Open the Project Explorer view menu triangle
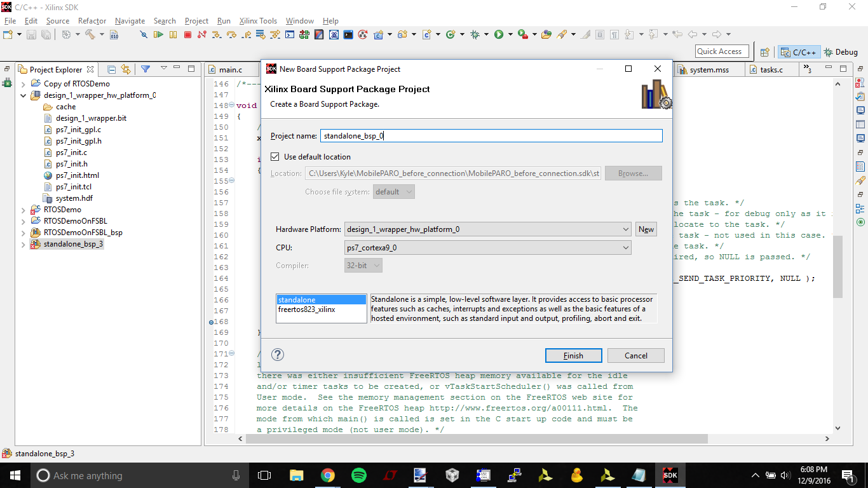Viewport: 868px width, 488px height. coord(163,69)
